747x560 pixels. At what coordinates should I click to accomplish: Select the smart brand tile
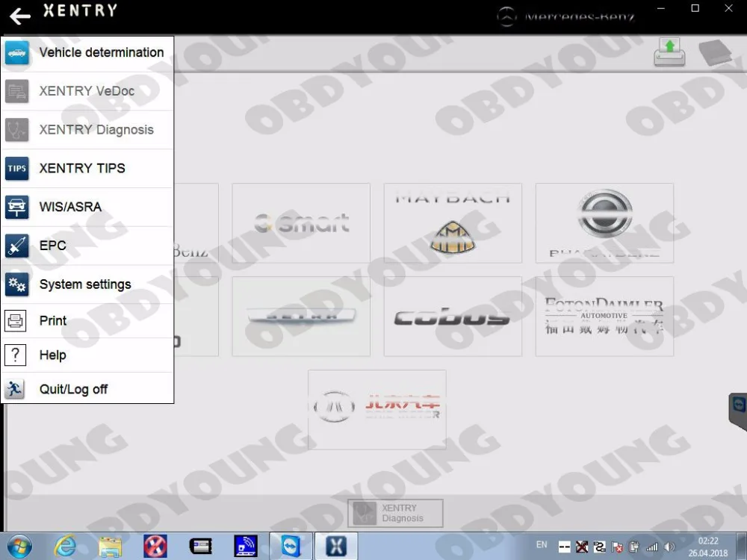(301, 223)
